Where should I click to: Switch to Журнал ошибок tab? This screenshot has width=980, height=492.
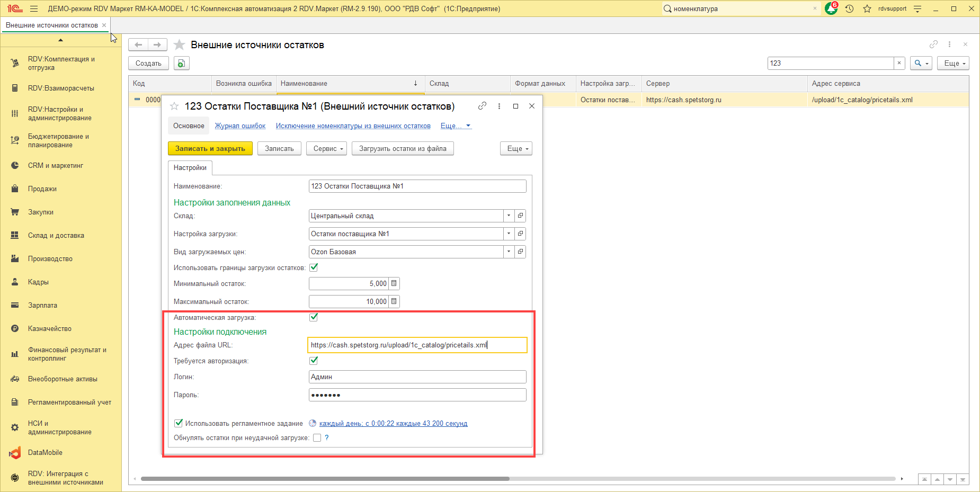(x=240, y=126)
